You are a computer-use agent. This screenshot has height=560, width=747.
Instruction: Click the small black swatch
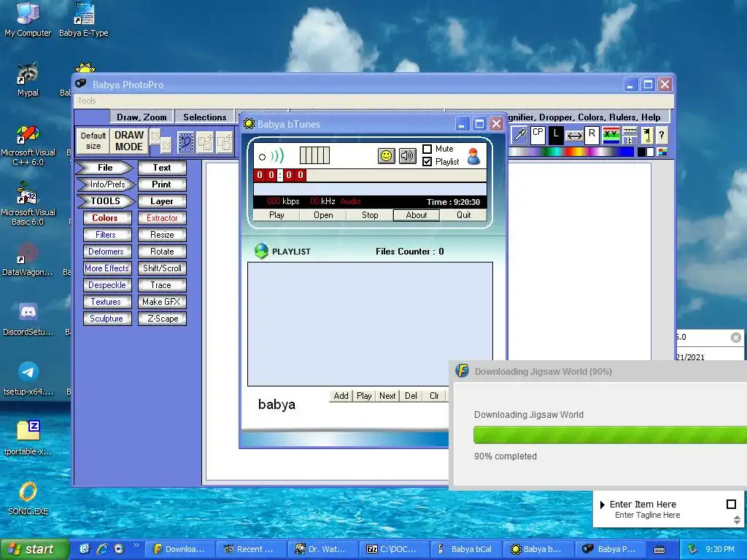click(642, 152)
